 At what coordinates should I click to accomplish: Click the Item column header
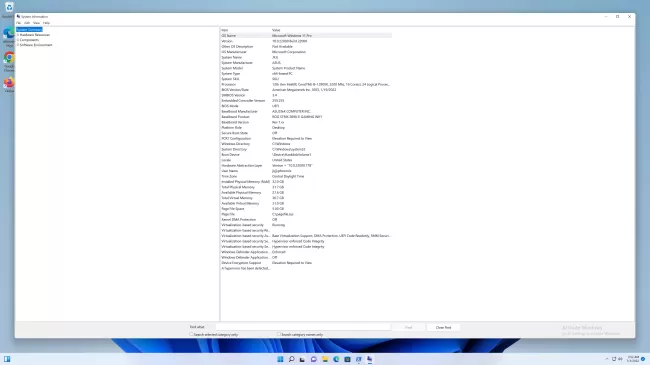point(245,30)
